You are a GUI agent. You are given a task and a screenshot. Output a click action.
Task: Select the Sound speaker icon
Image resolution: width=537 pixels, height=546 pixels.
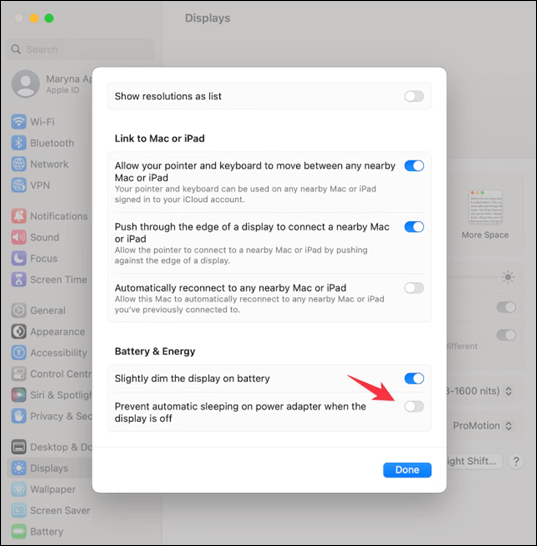18,237
